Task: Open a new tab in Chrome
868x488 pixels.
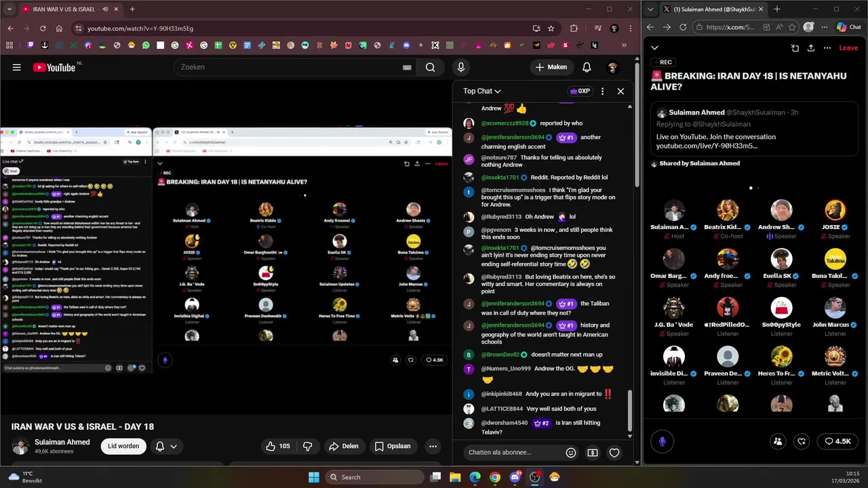Action: pyautogui.click(x=132, y=9)
